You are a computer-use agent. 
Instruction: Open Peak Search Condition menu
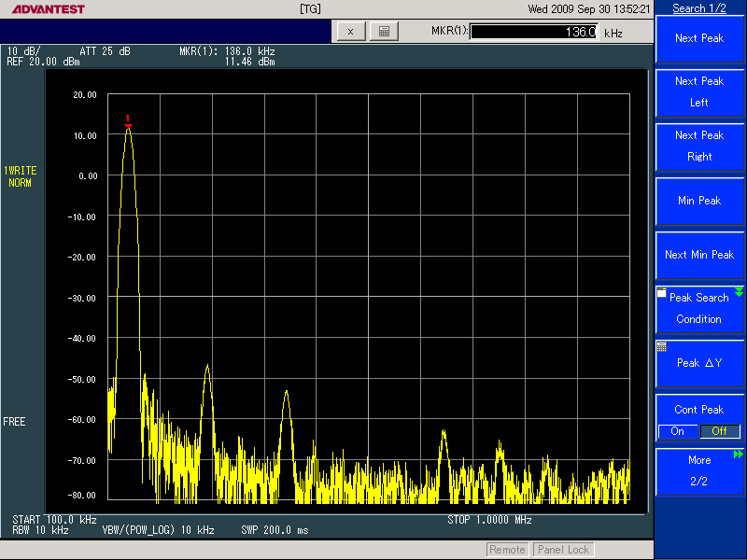[x=699, y=309]
